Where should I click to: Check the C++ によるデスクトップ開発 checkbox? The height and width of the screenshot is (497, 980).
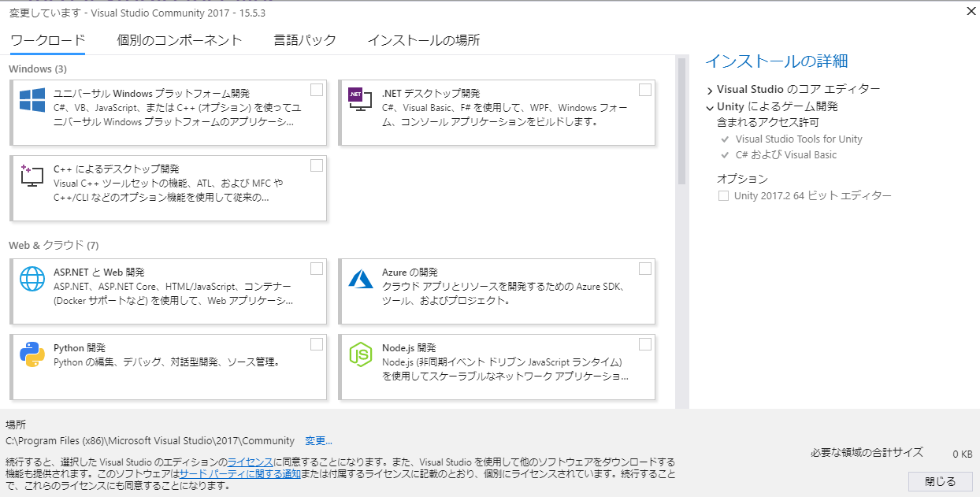[317, 165]
